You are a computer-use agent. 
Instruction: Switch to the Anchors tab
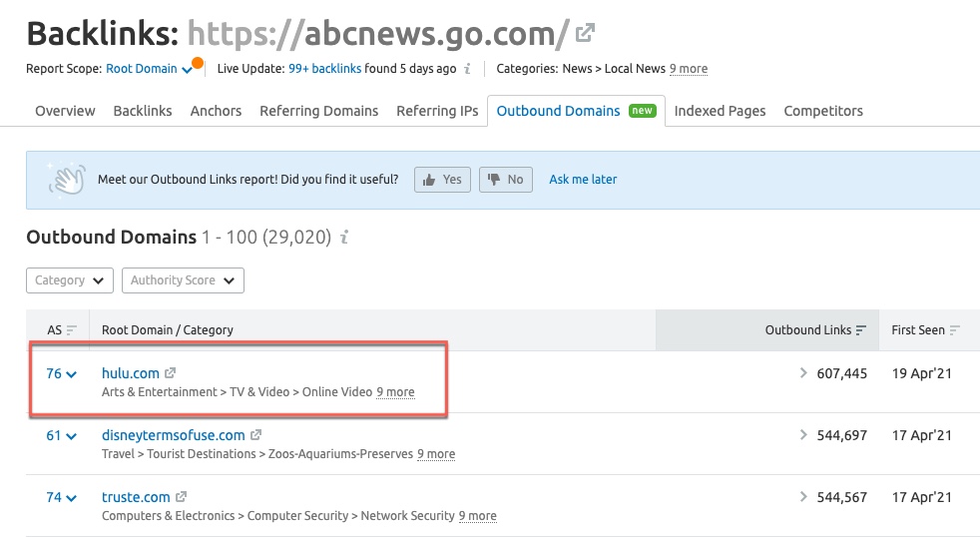[x=216, y=111]
